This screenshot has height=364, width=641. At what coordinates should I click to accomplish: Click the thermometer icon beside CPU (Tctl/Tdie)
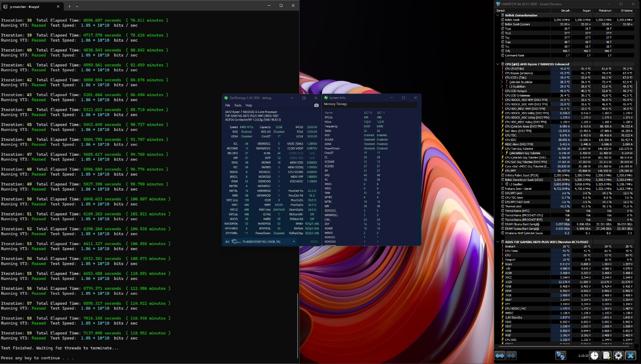coord(503,69)
